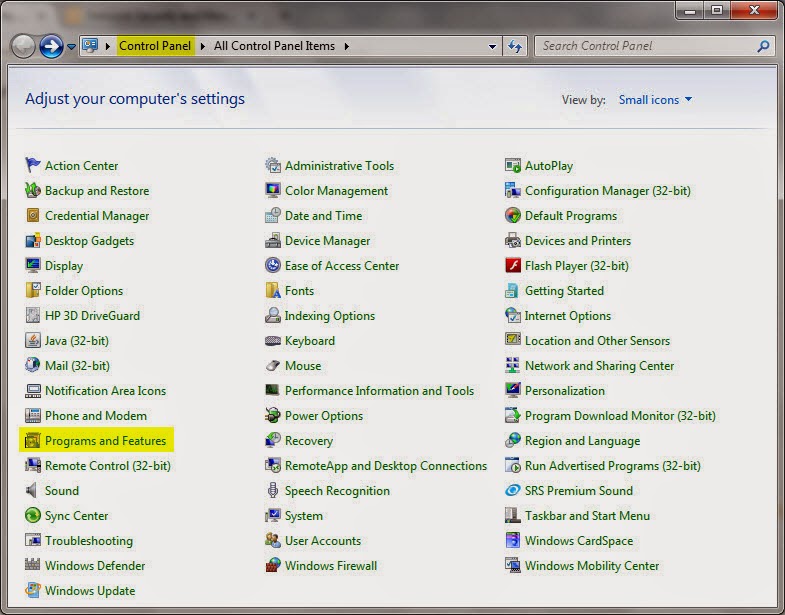The height and width of the screenshot is (615, 785).
Task: Expand arrow after All Control Panel Items
Action: point(346,46)
